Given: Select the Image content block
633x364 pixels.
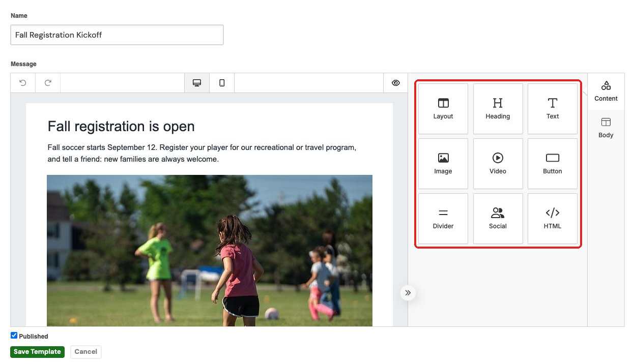Looking at the screenshot, I should click(443, 164).
